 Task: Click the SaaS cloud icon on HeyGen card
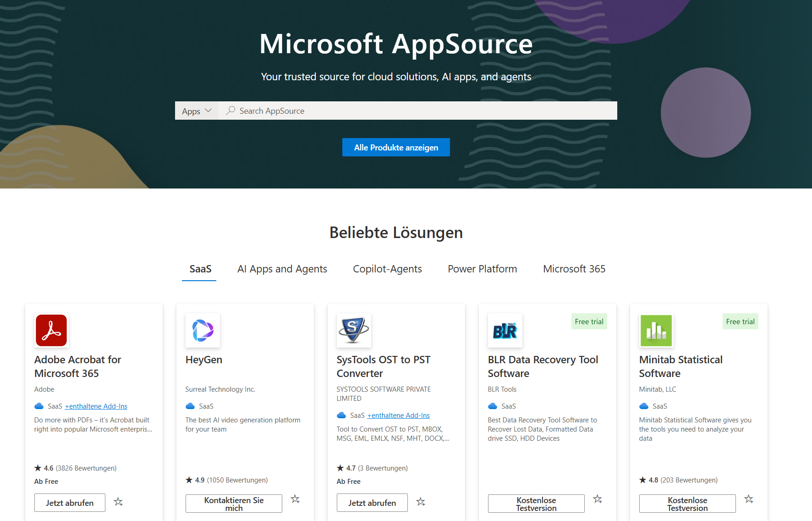pos(190,406)
